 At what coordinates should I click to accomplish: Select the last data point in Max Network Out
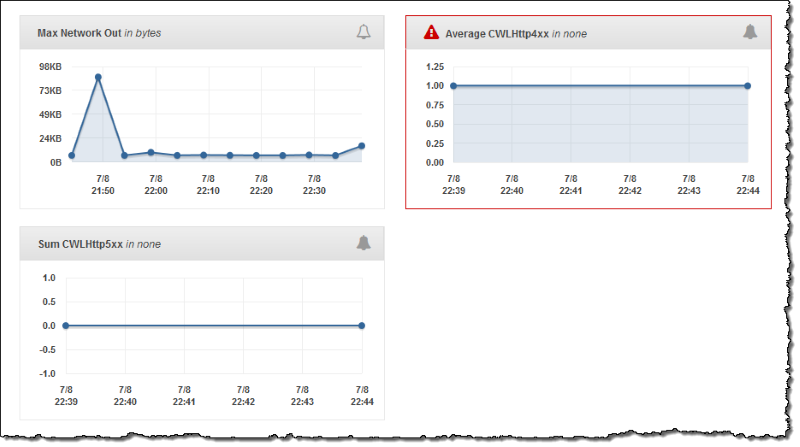point(361,146)
